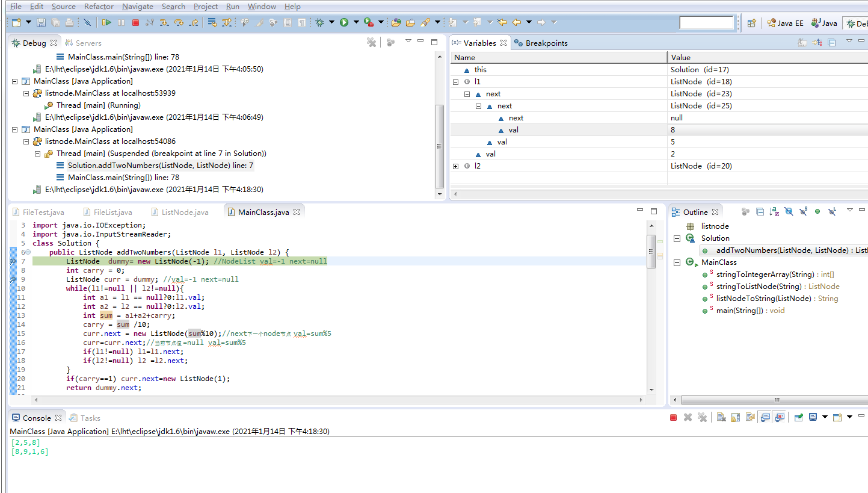Image resolution: width=868 pixels, height=493 pixels.
Task: Switch to the Java EE perspective
Action: click(785, 23)
